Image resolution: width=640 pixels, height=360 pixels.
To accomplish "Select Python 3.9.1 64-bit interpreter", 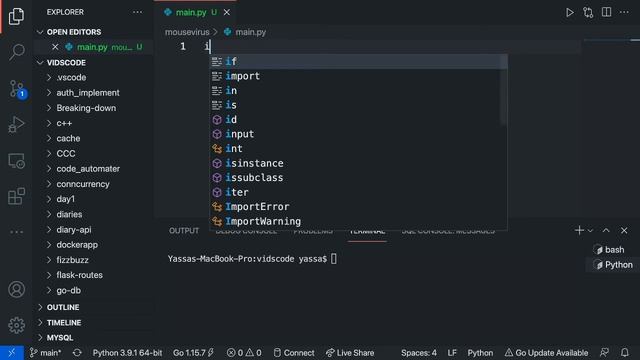I will pyautogui.click(x=127, y=353).
